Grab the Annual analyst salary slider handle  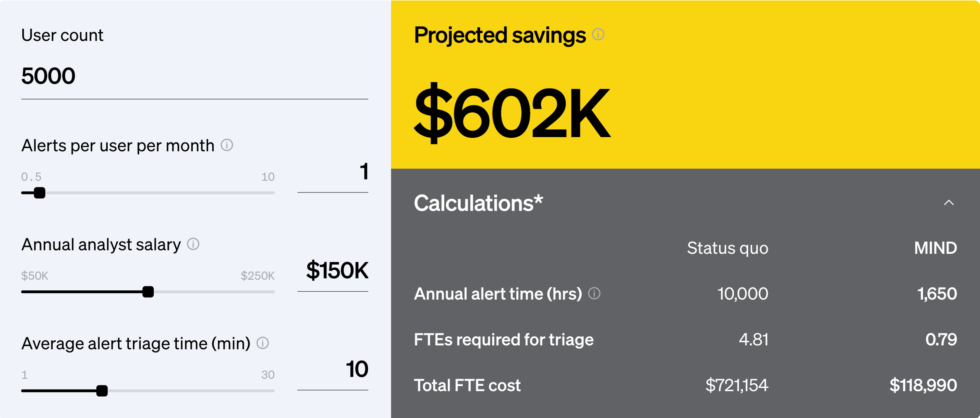coord(148,292)
